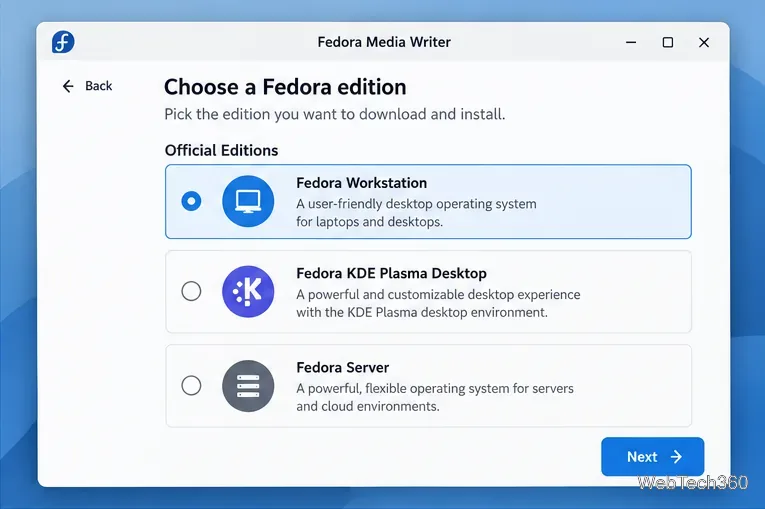Click "and cloud environments." description text
The height and width of the screenshot is (509, 765).
pos(368,407)
